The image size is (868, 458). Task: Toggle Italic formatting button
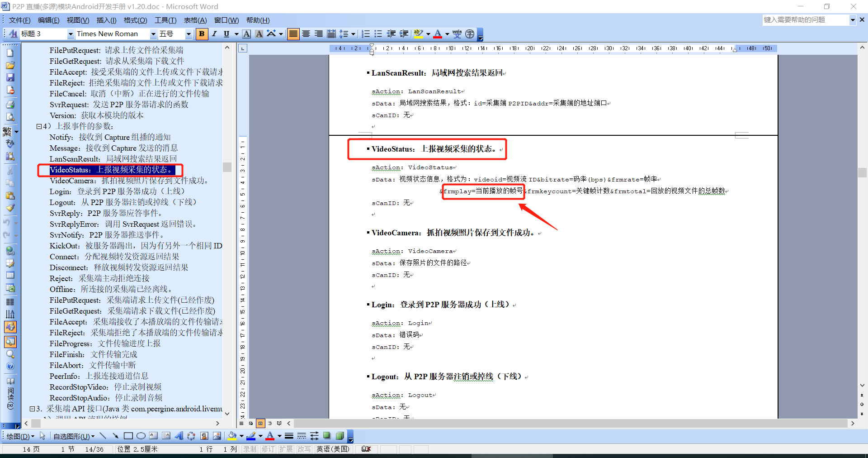point(214,34)
